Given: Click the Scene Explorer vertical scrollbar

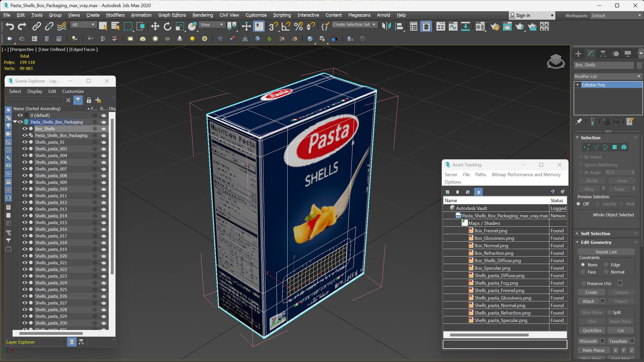Looking at the screenshot, I should [x=112, y=196].
